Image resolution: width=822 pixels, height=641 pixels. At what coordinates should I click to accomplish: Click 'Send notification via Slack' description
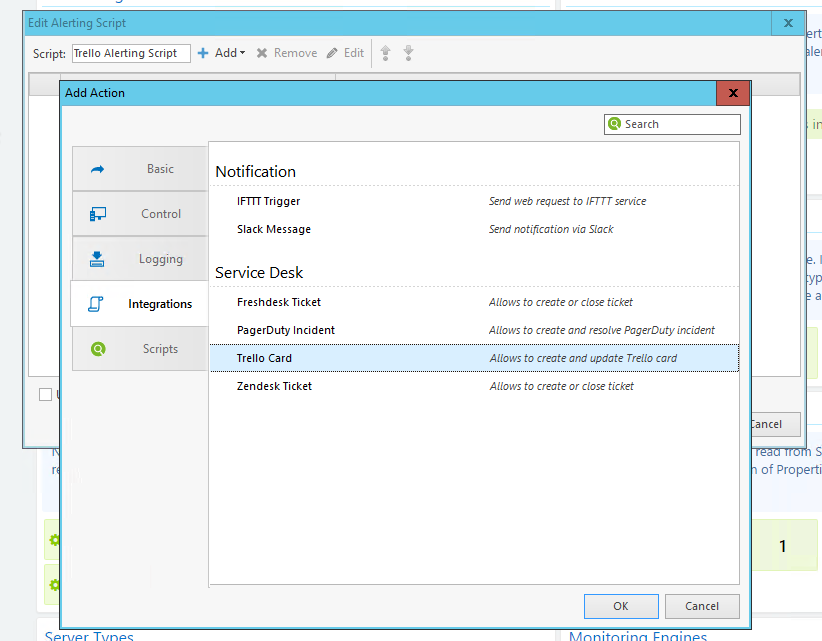click(551, 229)
